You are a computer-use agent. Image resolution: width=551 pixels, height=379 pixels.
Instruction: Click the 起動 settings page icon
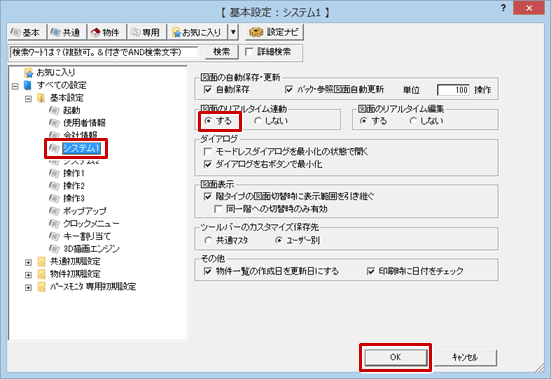tap(54, 111)
